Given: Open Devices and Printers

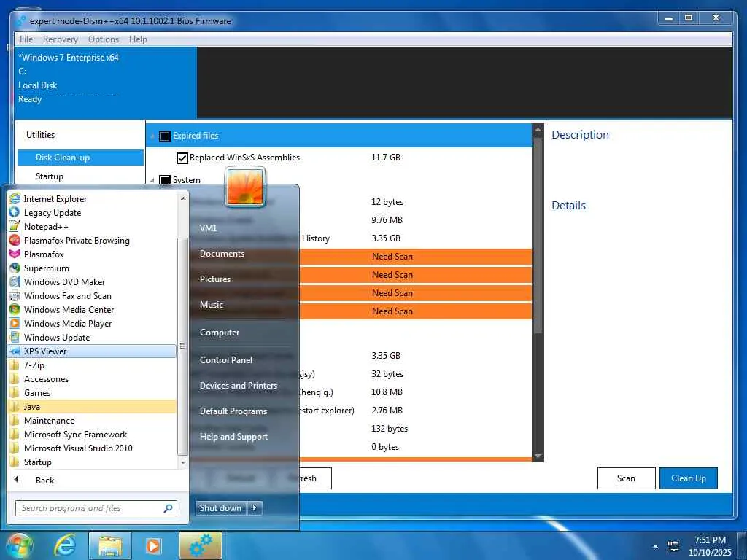Looking at the screenshot, I should click(x=239, y=386).
